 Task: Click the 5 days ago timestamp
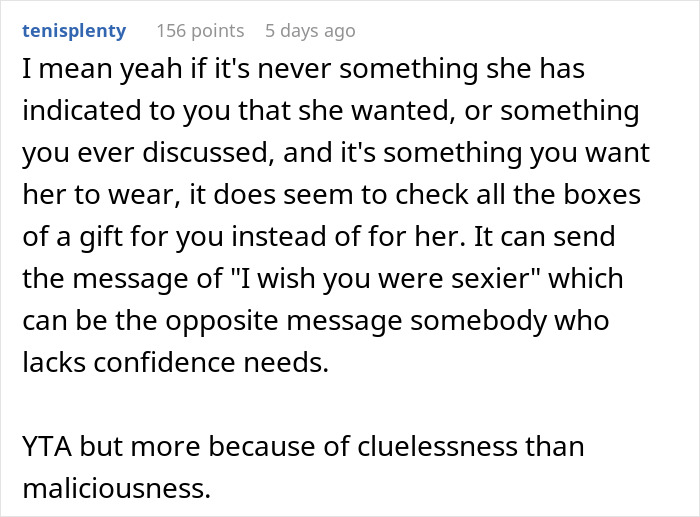pos(309,30)
